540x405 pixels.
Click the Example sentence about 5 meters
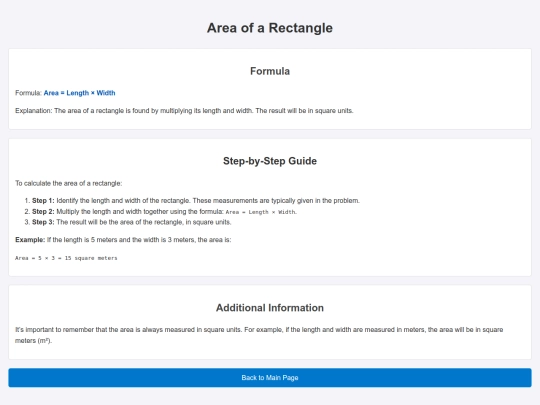pos(123,240)
